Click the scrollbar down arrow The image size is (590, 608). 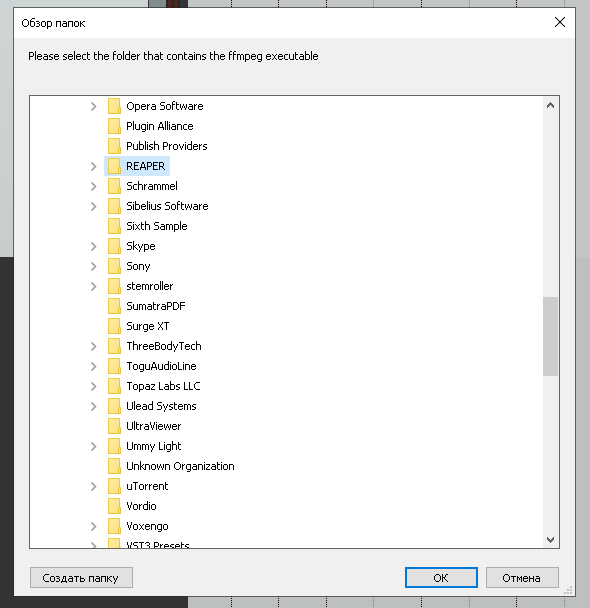click(x=550, y=539)
